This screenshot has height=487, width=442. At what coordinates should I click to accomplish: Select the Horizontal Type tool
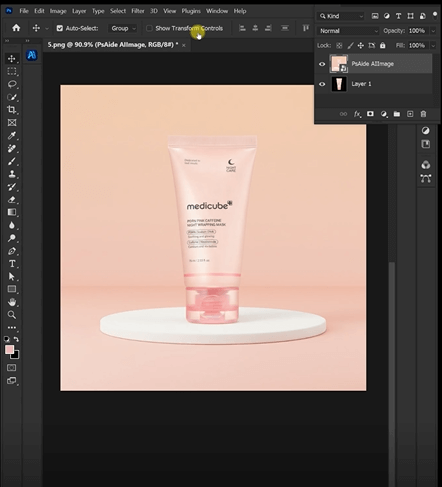(x=12, y=264)
